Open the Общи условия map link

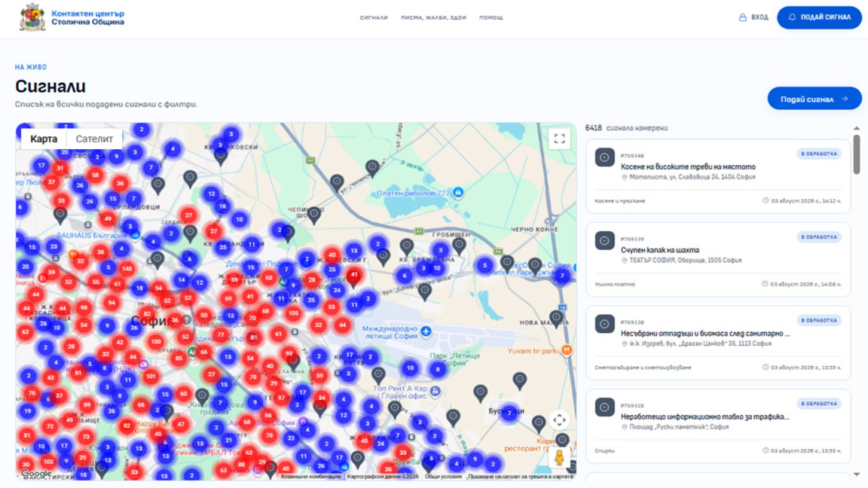(x=443, y=477)
